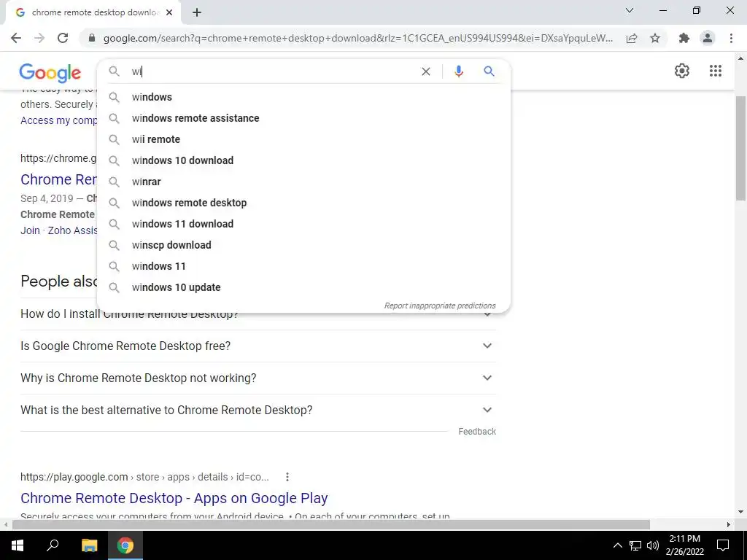
Task: View site security lock info
Action: (x=92, y=38)
